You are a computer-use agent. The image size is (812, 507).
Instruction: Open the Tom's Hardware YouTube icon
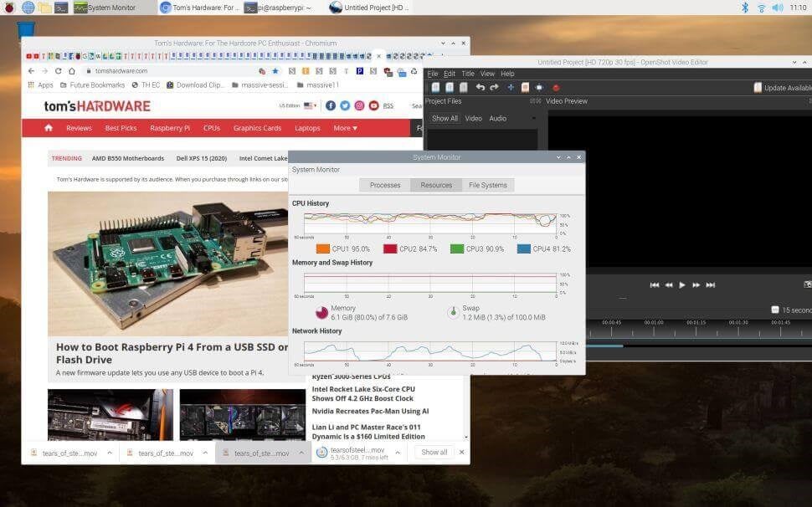(374, 105)
